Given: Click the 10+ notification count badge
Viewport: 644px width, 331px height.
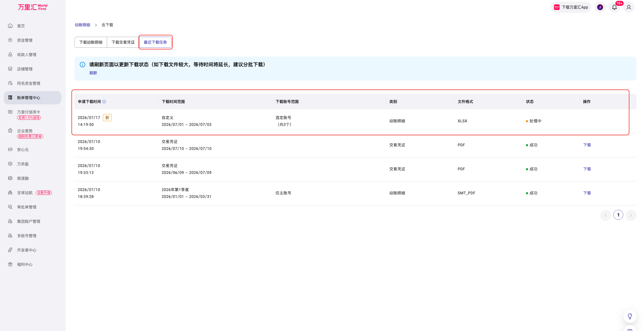Looking at the screenshot, I should click(x=619, y=3).
